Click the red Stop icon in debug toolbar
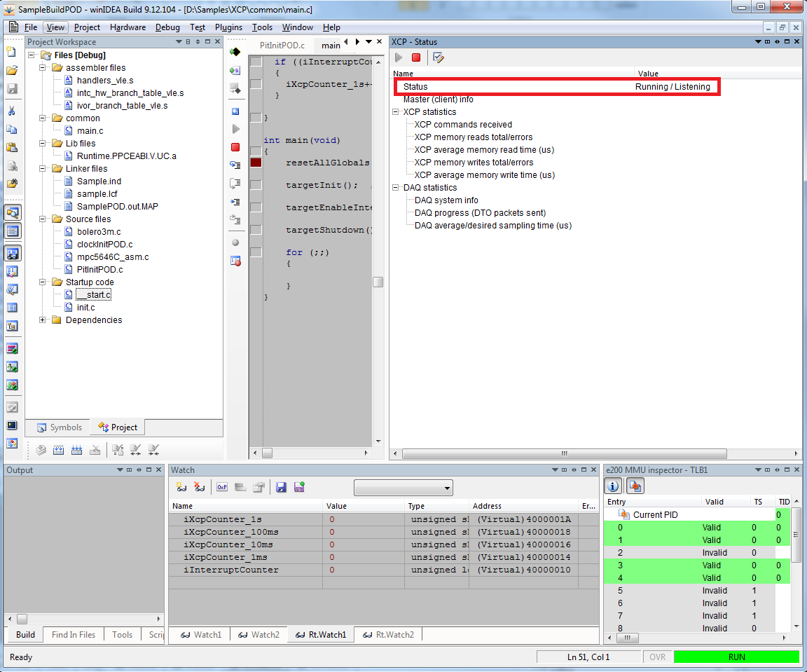The width and height of the screenshot is (807, 672). point(235,147)
